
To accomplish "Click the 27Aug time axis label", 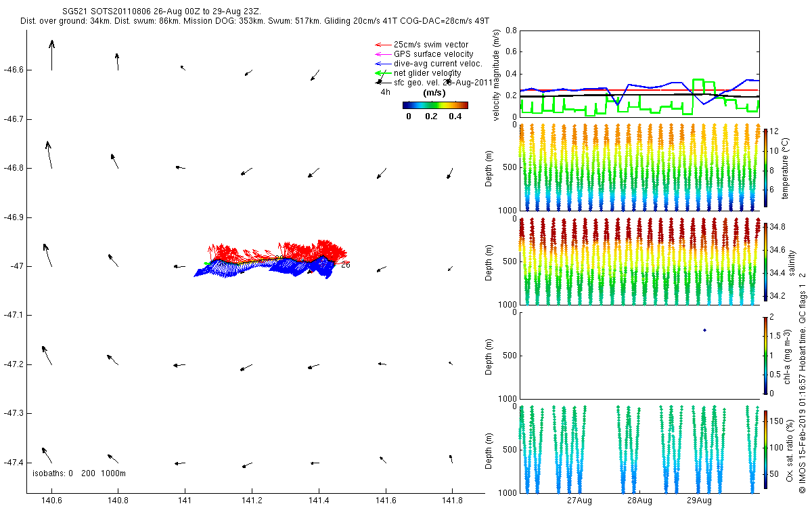I will (x=580, y=501).
